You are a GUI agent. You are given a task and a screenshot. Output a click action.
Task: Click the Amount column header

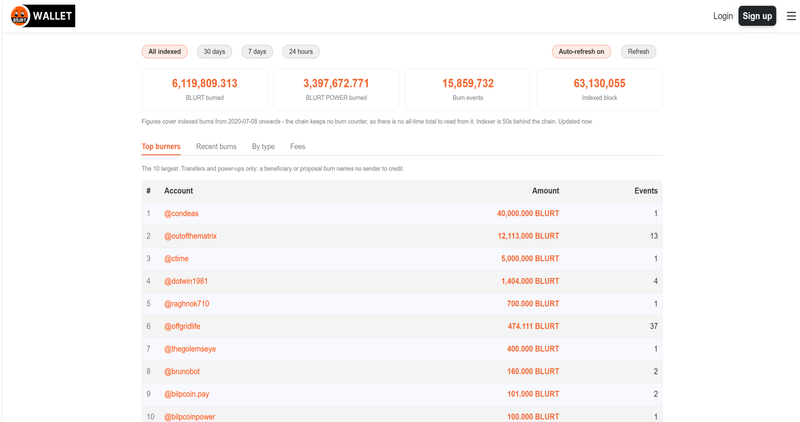pos(545,191)
